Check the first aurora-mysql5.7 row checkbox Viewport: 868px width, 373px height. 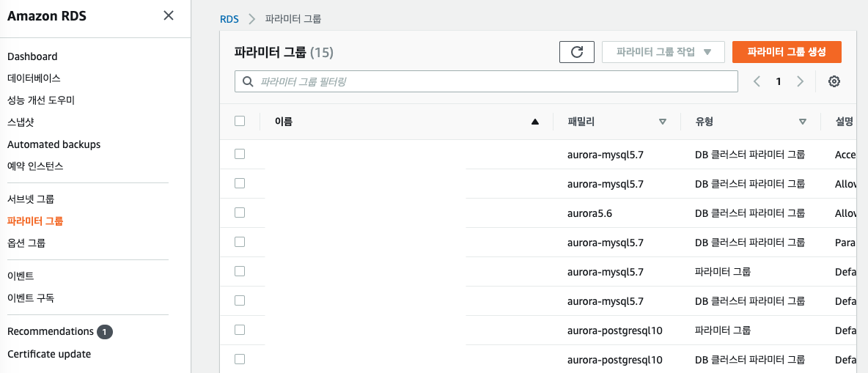240,154
